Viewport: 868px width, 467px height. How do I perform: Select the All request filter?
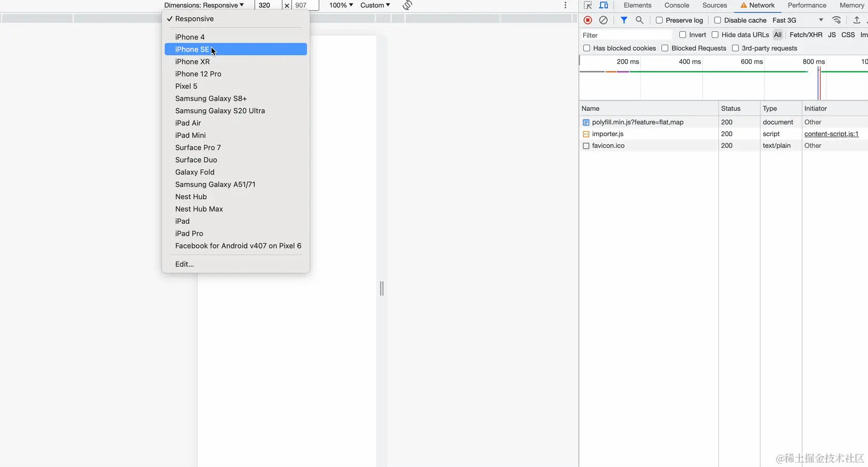[778, 35]
